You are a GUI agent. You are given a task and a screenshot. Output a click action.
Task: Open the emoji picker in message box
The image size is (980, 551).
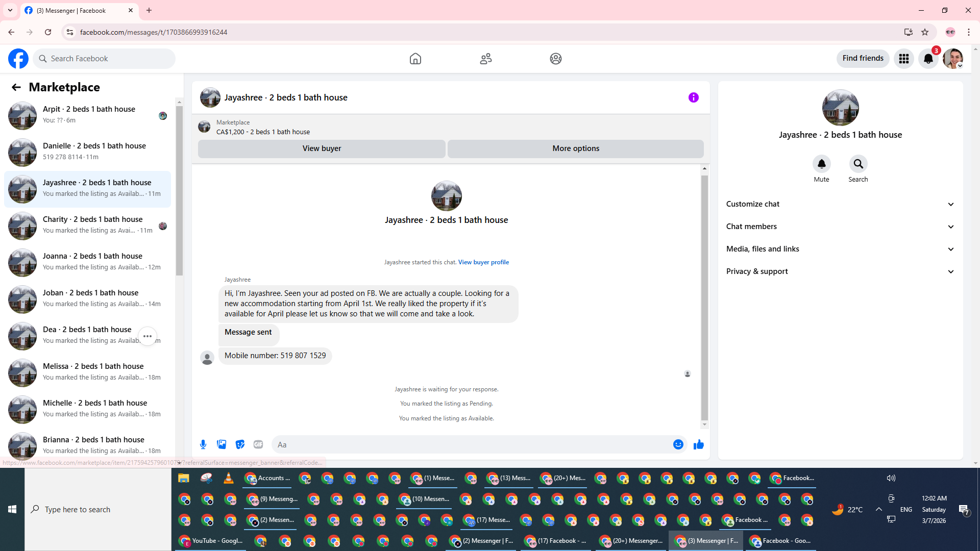pos(678,444)
